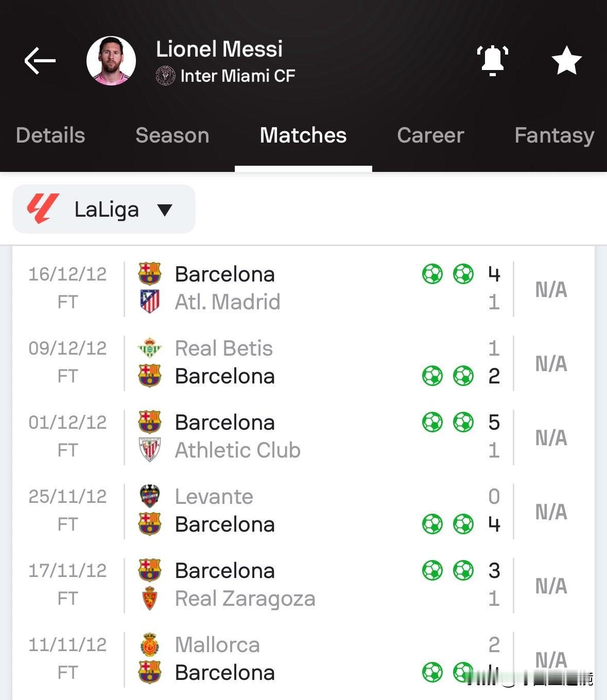This screenshot has height=700, width=607.
Task: Open Lionel Messi's profile photo
Action: click(111, 61)
